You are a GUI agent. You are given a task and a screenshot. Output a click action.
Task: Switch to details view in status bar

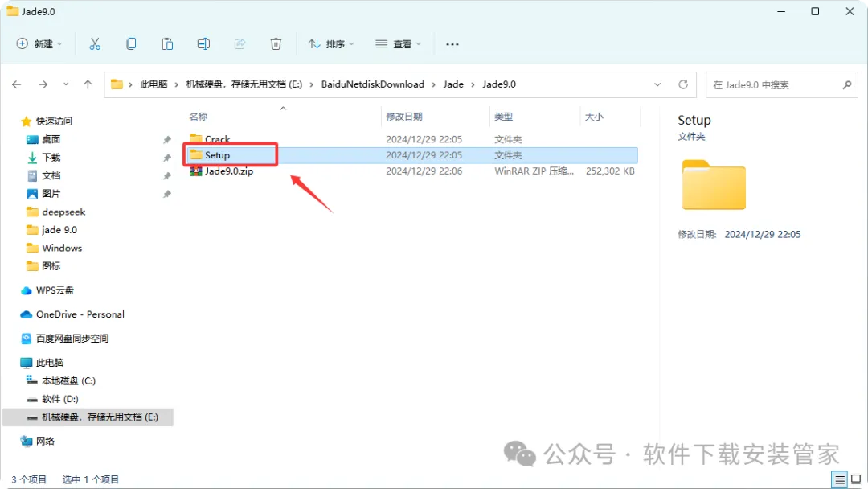tap(840, 479)
